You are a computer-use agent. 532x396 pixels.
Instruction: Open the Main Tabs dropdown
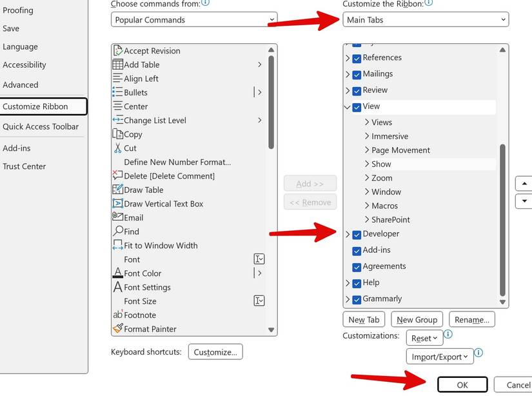426,20
